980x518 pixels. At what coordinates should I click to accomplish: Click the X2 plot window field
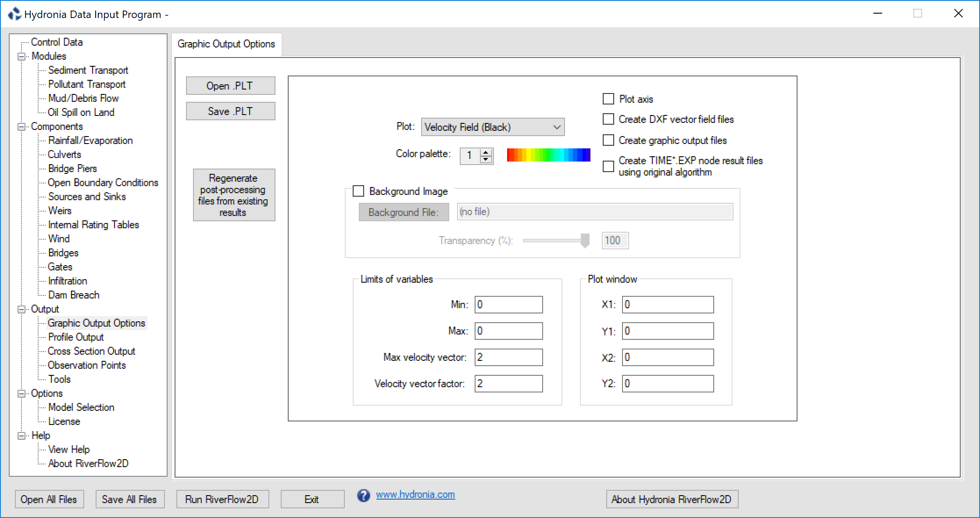coord(668,357)
